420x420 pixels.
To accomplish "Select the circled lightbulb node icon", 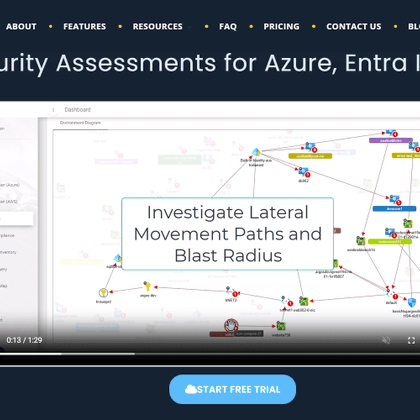I will tap(103, 293).
